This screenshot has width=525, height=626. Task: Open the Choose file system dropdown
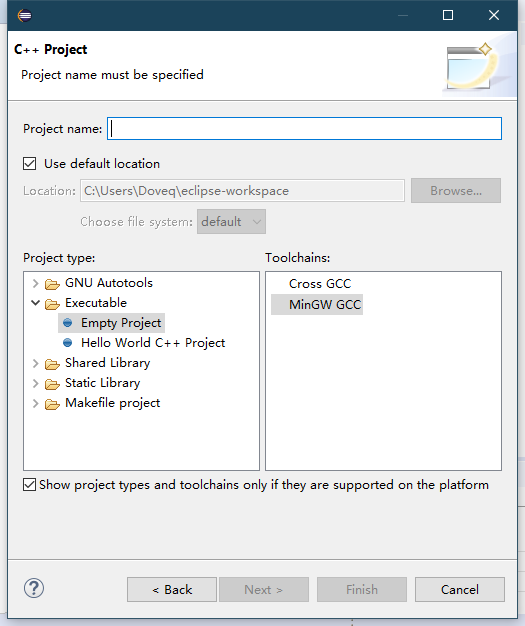pos(232,222)
